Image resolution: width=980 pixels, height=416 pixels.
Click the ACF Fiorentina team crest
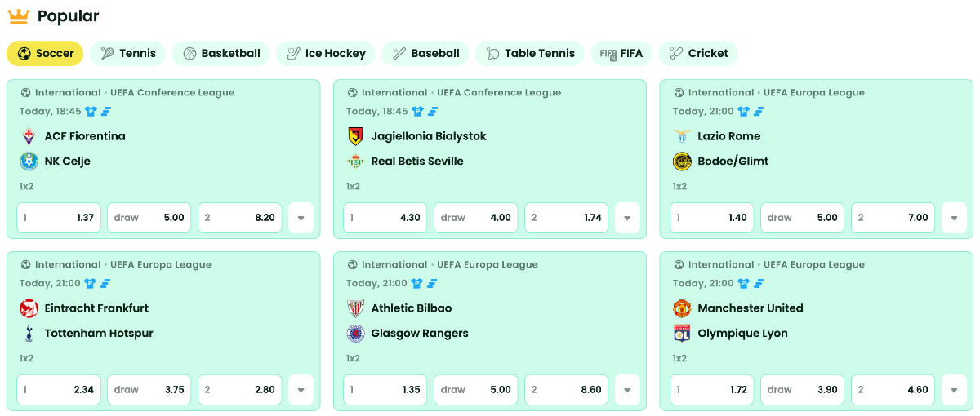click(29, 136)
